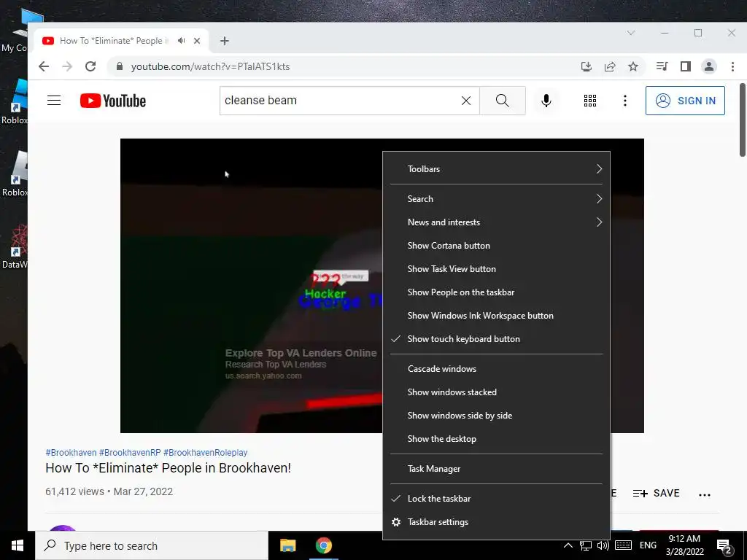Open notification action center

pyautogui.click(x=724, y=547)
